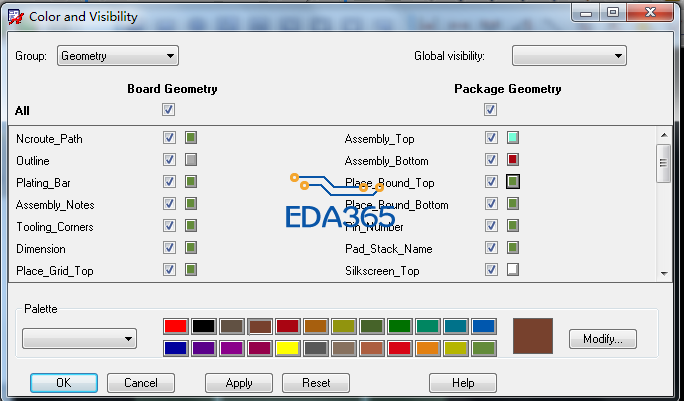Viewport: 684px width, 401px height.
Task: Toggle Board Geometry All checkbox
Action: coord(168,109)
